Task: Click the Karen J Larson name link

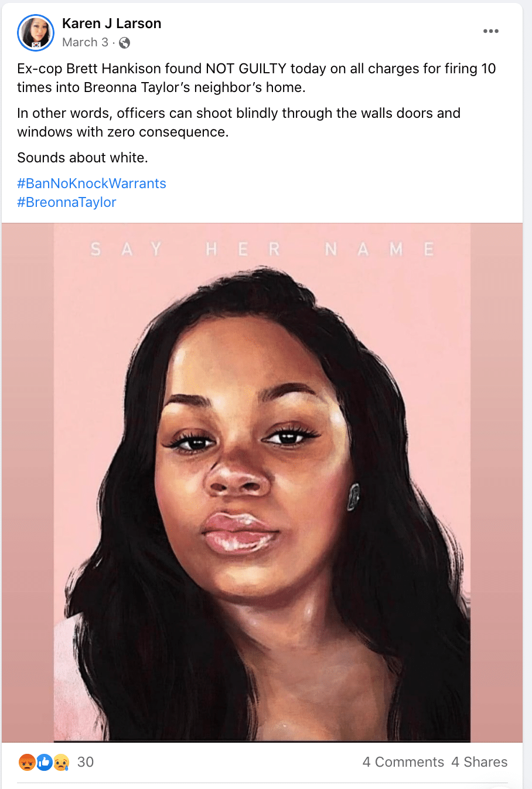Action: [111, 23]
